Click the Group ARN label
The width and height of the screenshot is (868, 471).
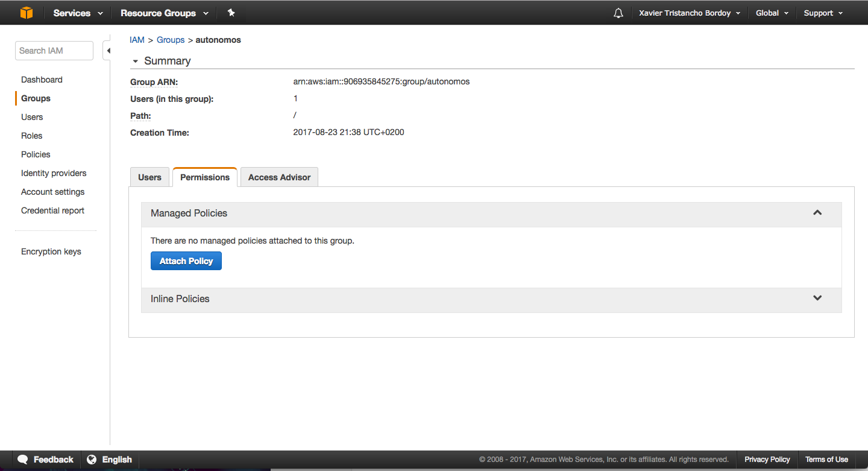154,82
